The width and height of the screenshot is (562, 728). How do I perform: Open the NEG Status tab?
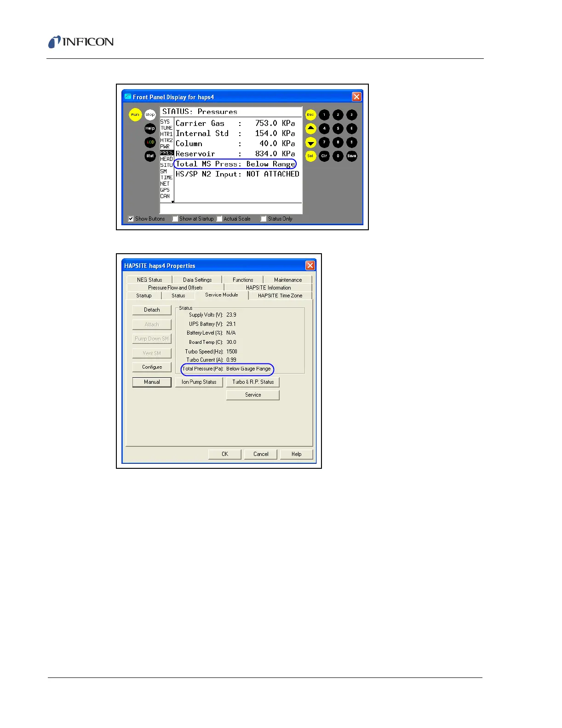click(x=149, y=279)
